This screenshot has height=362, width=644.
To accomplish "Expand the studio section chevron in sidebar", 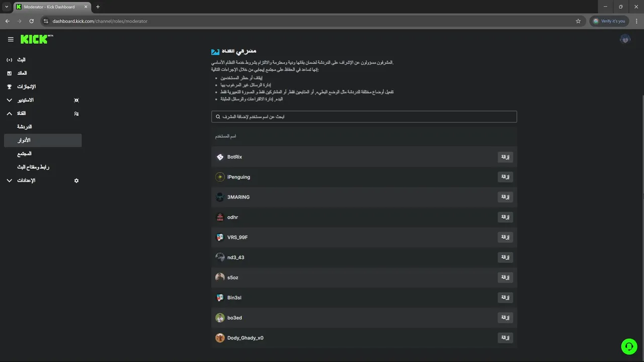I will click(9, 100).
